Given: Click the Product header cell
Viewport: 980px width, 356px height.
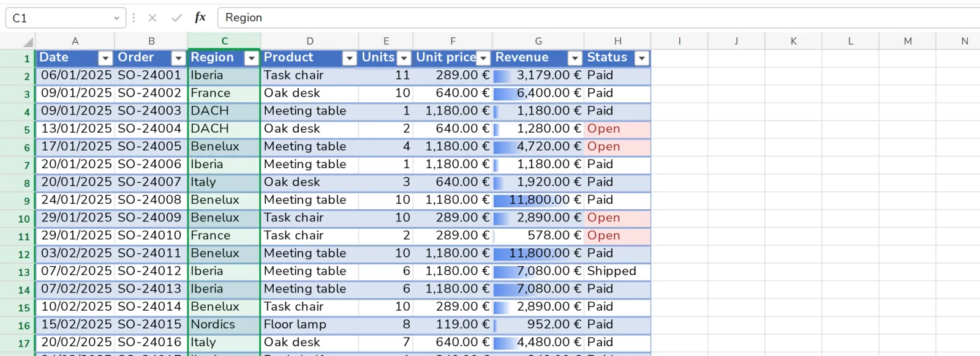Looking at the screenshot, I should (310, 57).
